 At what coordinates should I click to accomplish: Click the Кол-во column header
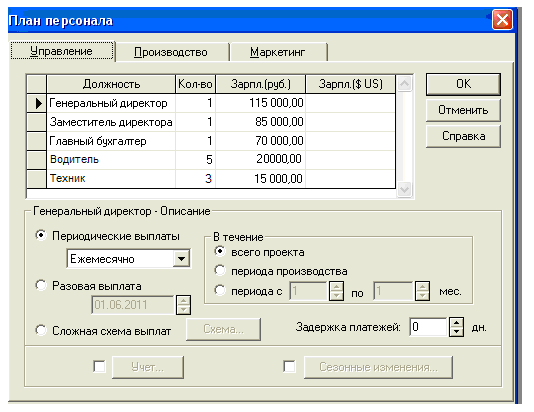[195, 84]
